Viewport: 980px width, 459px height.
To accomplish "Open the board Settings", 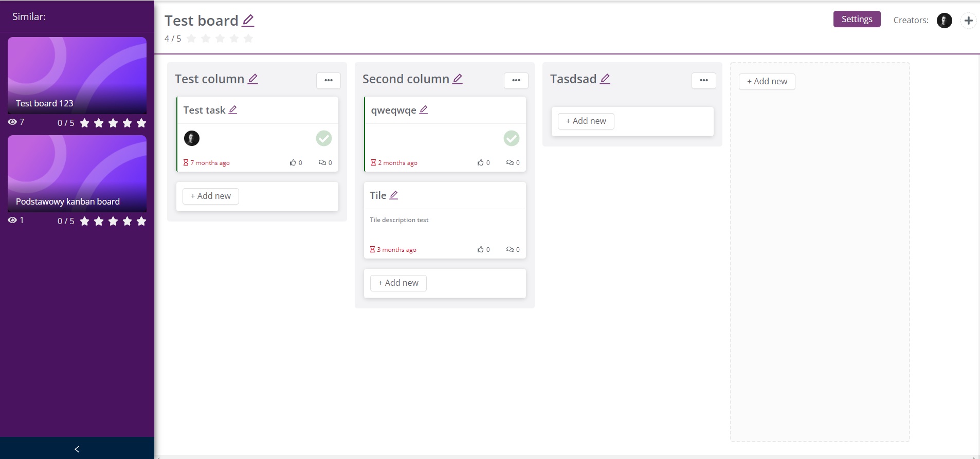I will pyautogui.click(x=857, y=20).
